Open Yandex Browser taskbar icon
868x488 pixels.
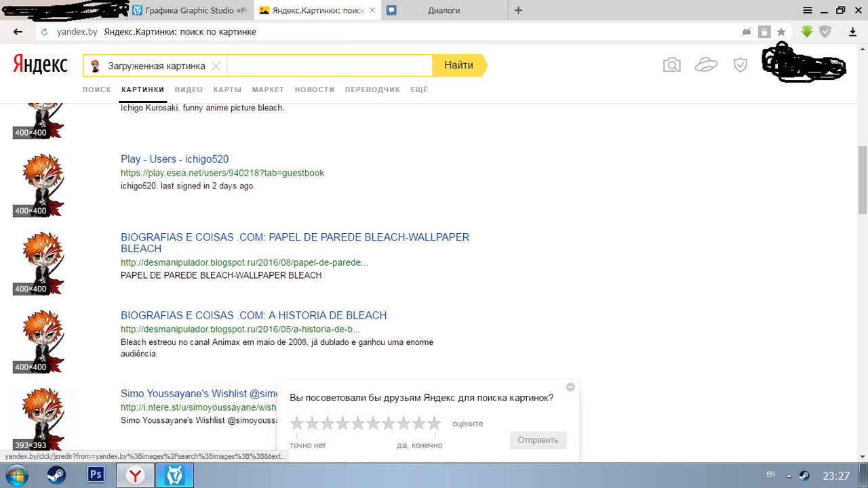136,476
